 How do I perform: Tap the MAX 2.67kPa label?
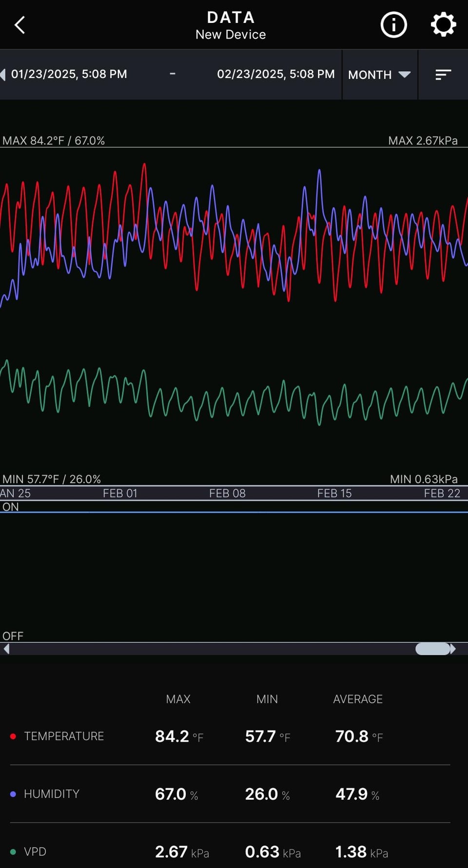pyautogui.click(x=423, y=140)
